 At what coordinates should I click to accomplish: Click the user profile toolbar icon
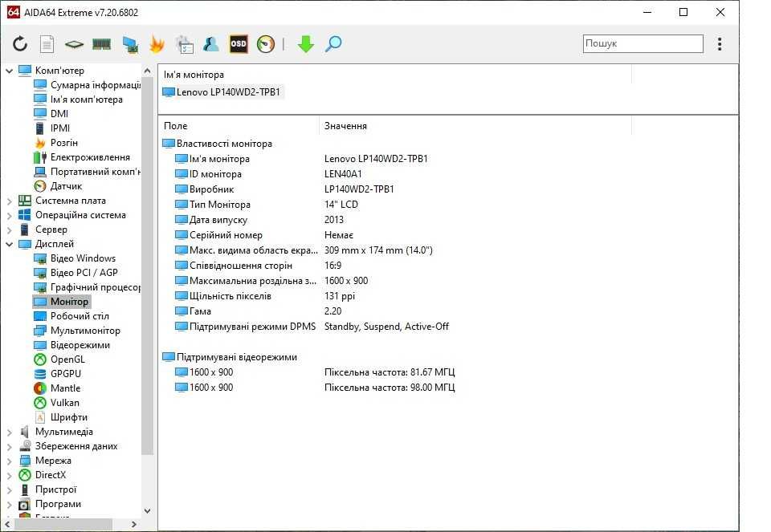[x=211, y=44]
